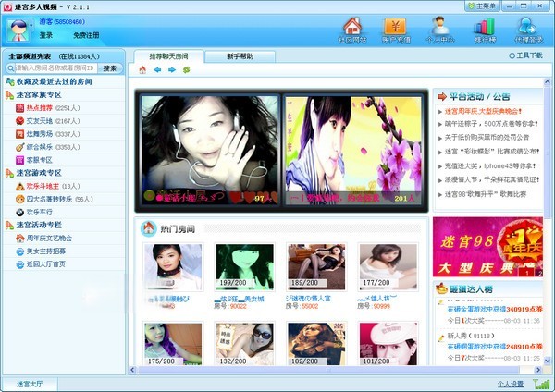Open room thumbnail showing 177/200
Image resolution: width=555 pixels, height=392 pixels.
388,267
